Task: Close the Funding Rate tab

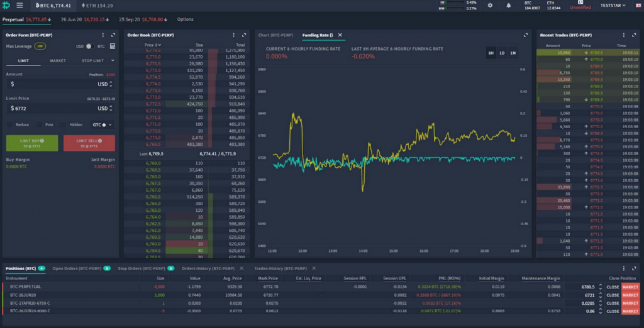Action: click(x=340, y=35)
